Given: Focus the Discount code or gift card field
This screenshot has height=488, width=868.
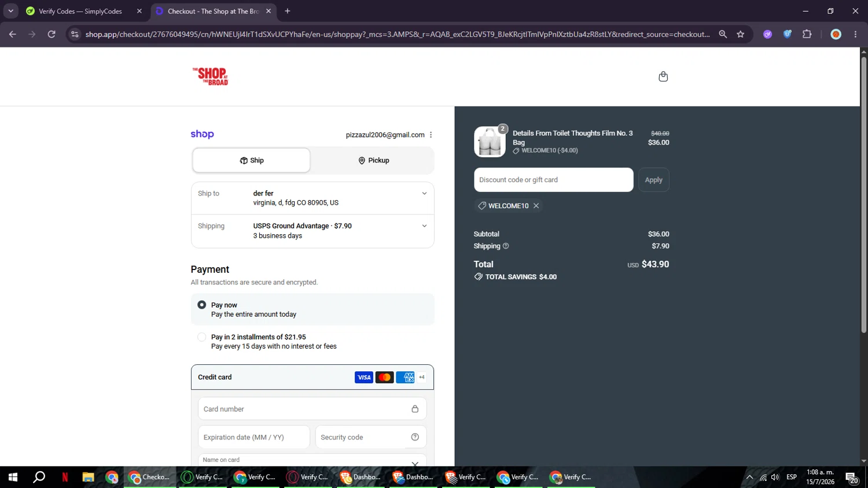Looking at the screenshot, I should pos(554,180).
